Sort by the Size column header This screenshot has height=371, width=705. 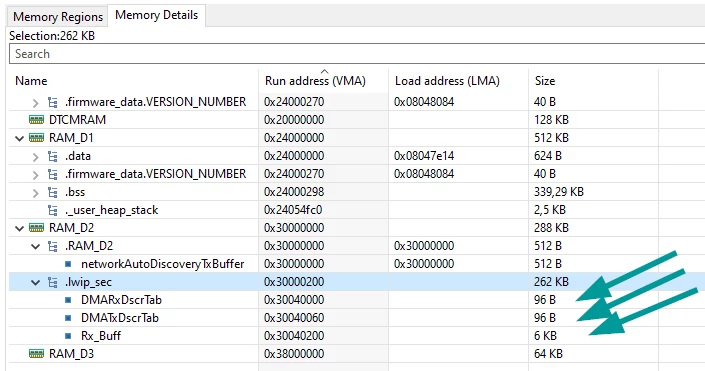[x=544, y=80]
